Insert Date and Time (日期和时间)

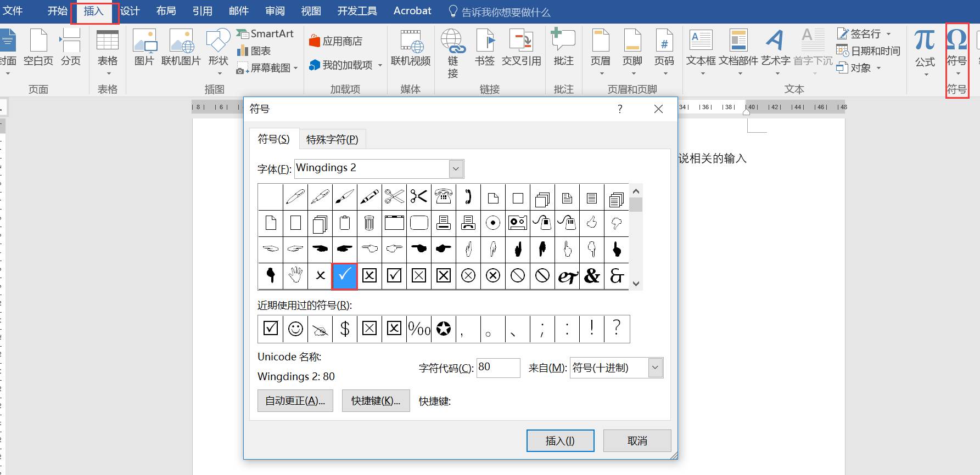[x=869, y=51]
